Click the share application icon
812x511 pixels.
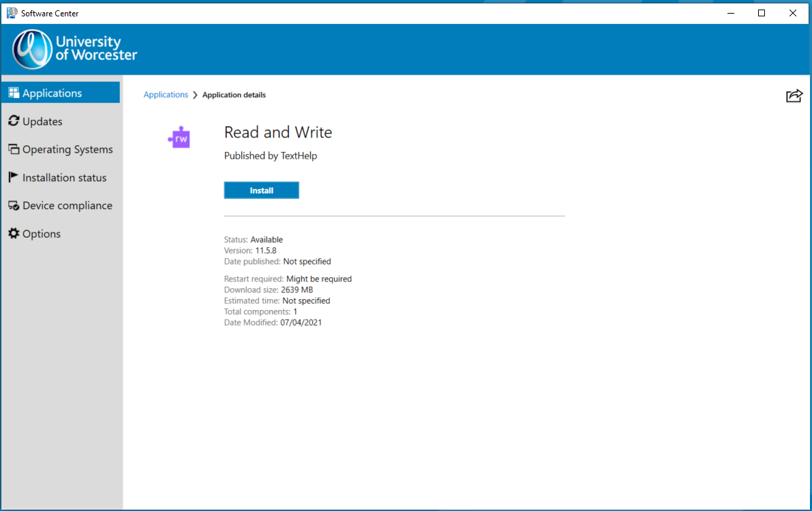(x=794, y=96)
